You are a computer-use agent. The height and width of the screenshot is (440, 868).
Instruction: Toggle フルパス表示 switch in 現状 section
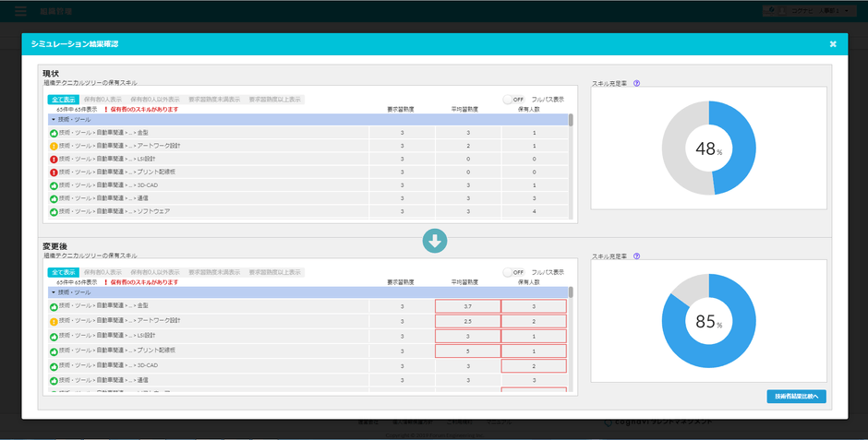(x=512, y=100)
